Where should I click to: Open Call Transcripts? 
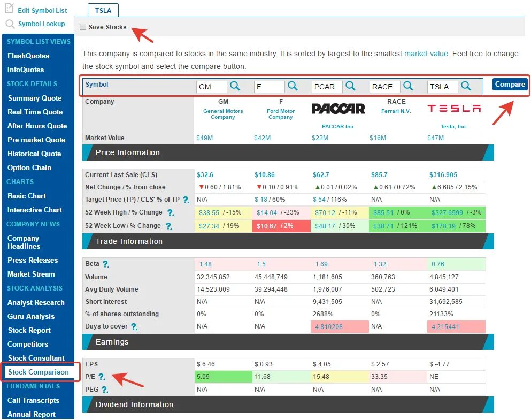pyautogui.click(x=33, y=401)
